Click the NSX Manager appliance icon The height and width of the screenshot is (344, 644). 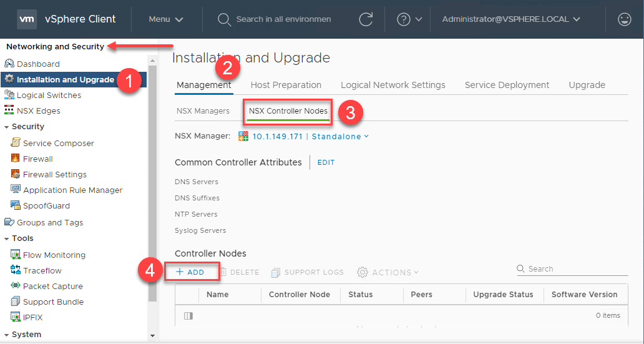click(243, 137)
